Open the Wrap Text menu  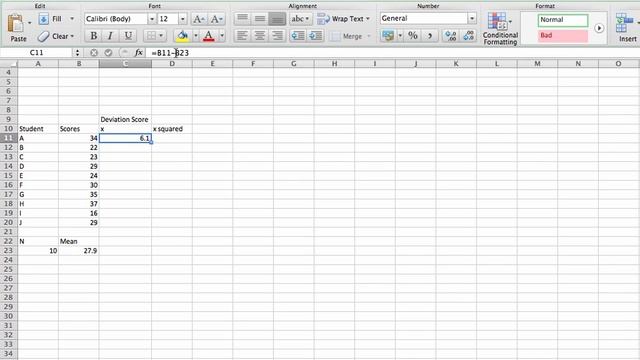344,19
